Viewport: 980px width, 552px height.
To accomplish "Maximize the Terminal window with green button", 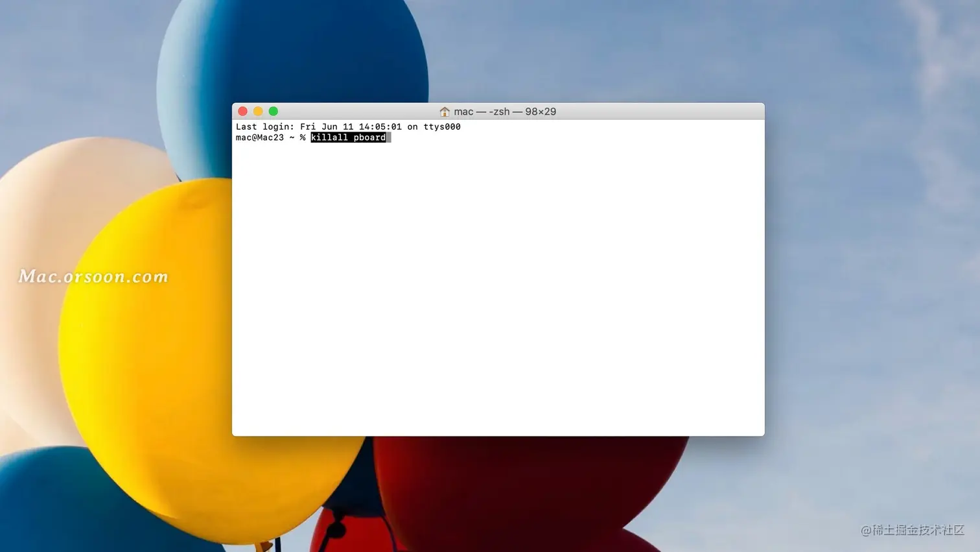I will [x=274, y=112].
